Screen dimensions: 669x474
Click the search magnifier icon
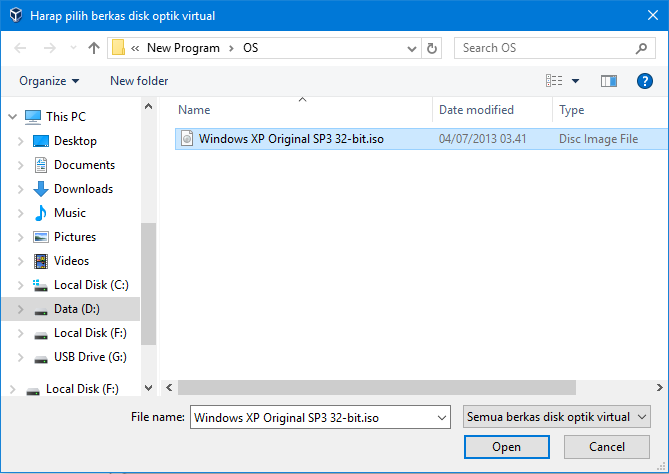(x=641, y=48)
